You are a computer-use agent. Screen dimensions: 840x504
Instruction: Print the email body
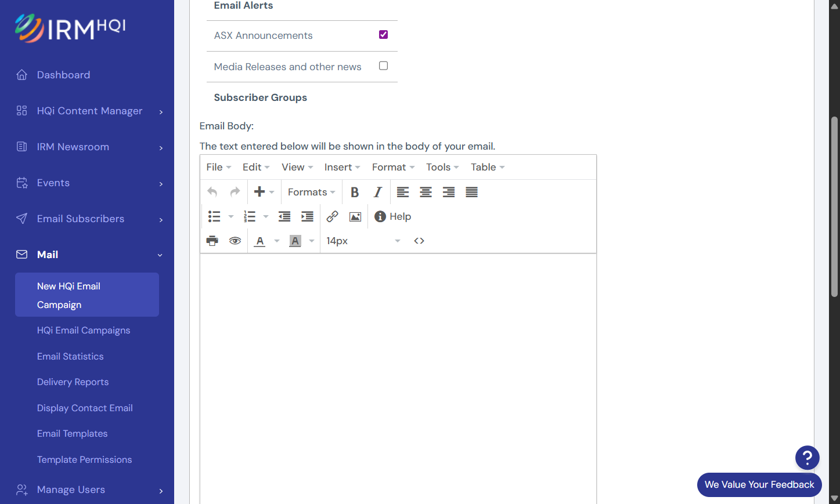tap(212, 241)
